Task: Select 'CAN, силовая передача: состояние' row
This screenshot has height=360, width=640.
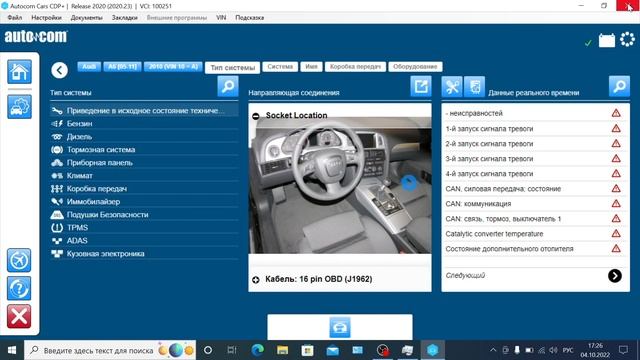Action: pos(535,189)
